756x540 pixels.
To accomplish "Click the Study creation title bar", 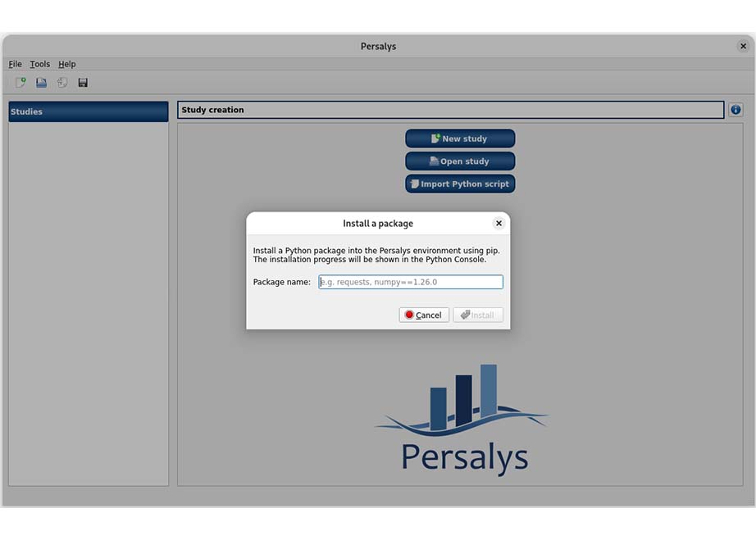I will tap(450, 110).
